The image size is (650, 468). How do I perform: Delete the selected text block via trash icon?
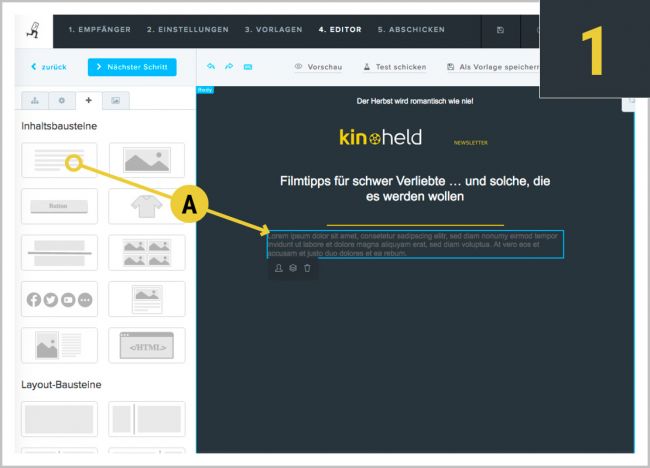click(x=307, y=268)
